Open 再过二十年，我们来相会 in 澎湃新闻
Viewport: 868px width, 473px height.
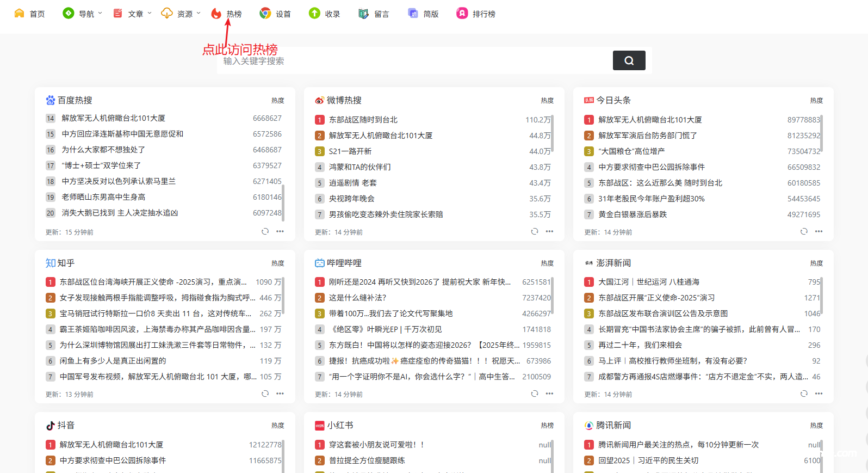640,345
